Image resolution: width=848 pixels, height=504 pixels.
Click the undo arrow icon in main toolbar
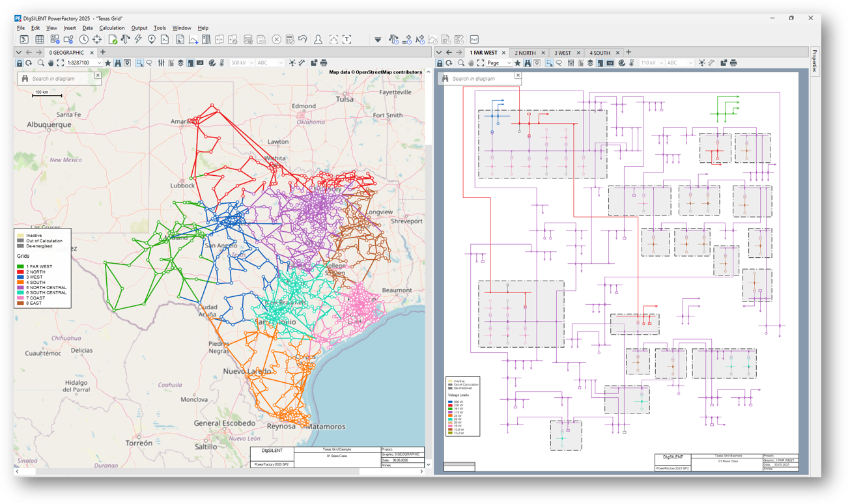click(x=303, y=40)
